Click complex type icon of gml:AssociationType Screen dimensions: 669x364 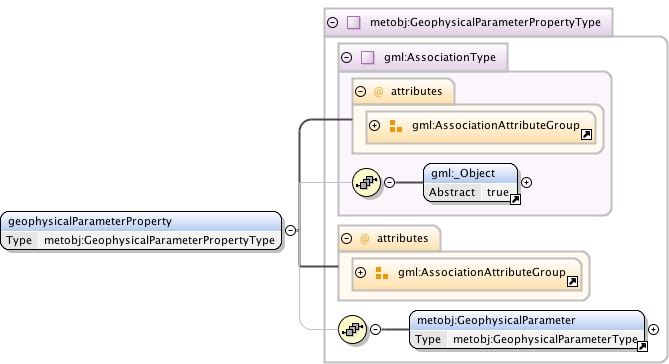(367, 57)
